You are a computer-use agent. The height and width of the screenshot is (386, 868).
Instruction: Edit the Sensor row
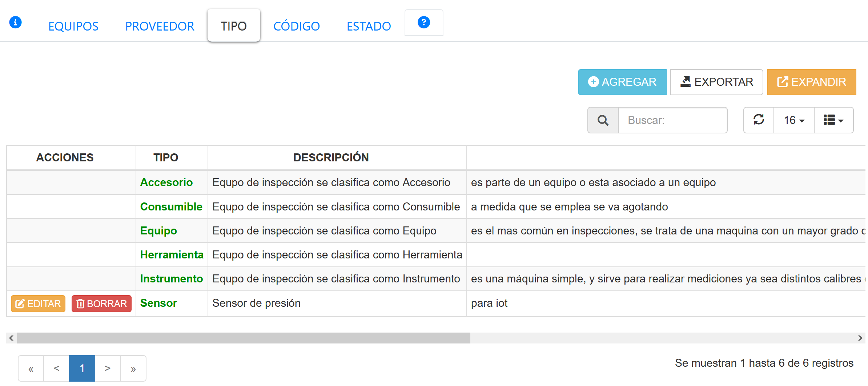pyautogui.click(x=38, y=303)
